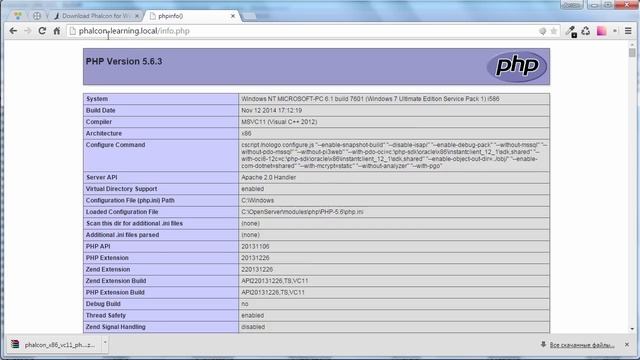Open a new tab with the blank button after the phpinfo() tab
The width and height of the screenshot is (640, 360).
tap(249, 16)
